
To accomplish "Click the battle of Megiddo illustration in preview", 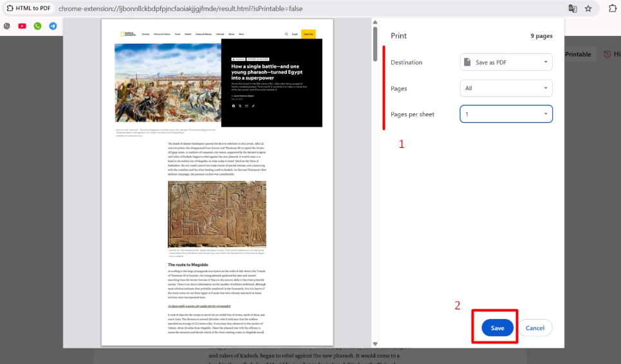I will tap(168, 83).
